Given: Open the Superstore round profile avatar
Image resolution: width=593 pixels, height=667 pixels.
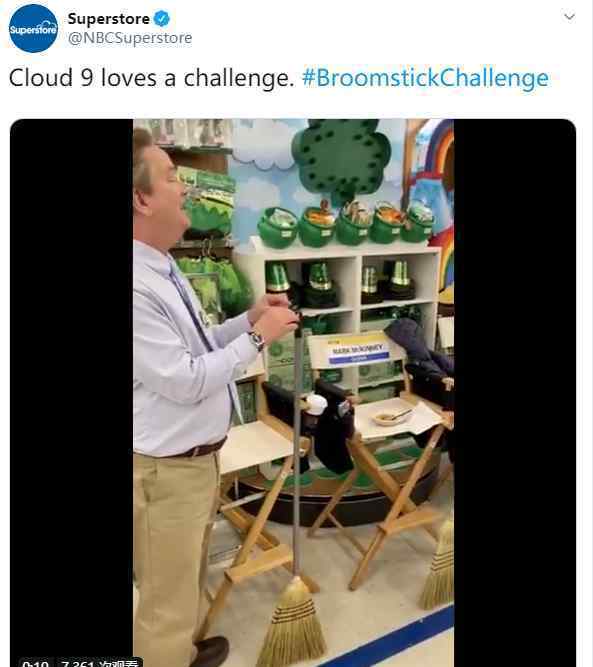Looking at the screenshot, I should pyautogui.click(x=34, y=28).
